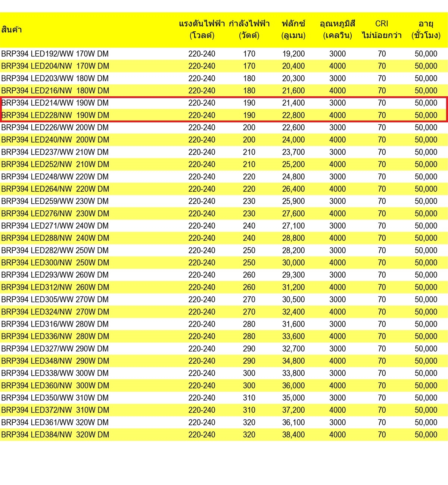Select the ฟลักซ์ (ลูเมน) column header

(293, 30)
